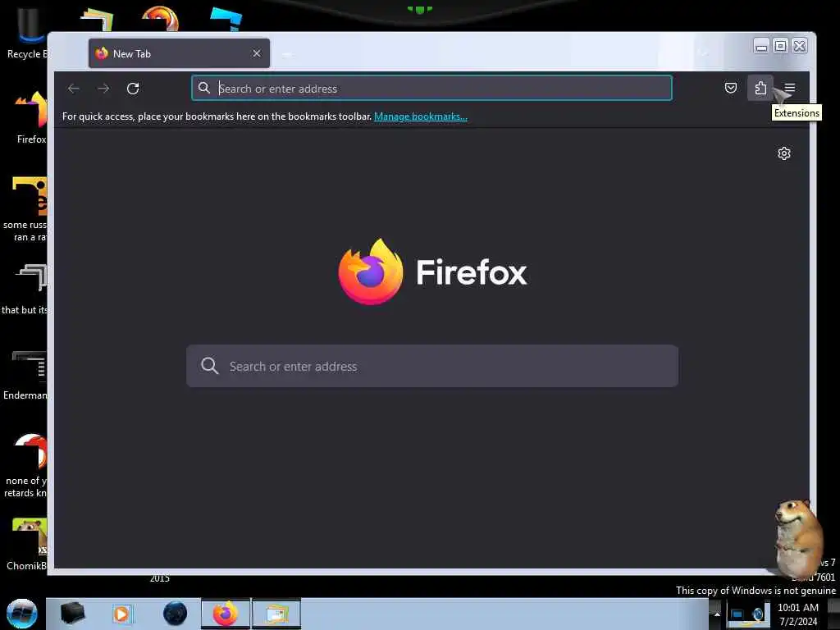Click the network tray icon

tap(737, 614)
